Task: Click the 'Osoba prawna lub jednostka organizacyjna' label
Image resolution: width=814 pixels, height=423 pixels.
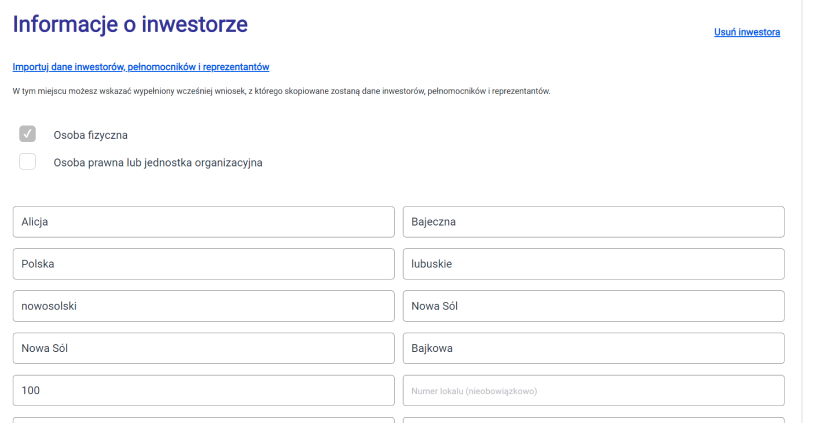Action: [x=157, y=162]
